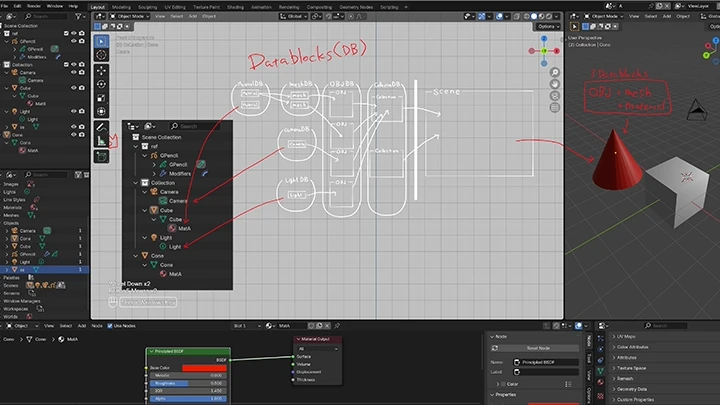Click the zoom magnifier viewport gizmo
The image size is (720, 405).
coord(555,73)
